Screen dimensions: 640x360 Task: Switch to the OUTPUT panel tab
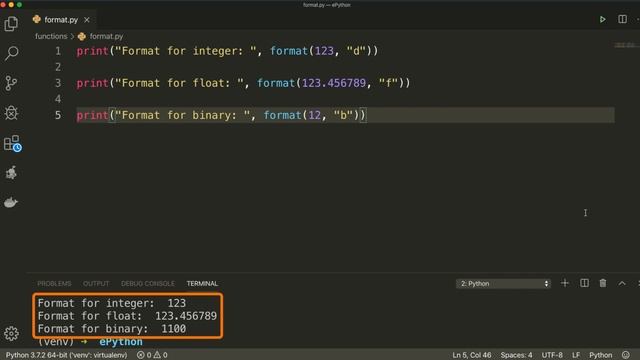tap(96, 283)
